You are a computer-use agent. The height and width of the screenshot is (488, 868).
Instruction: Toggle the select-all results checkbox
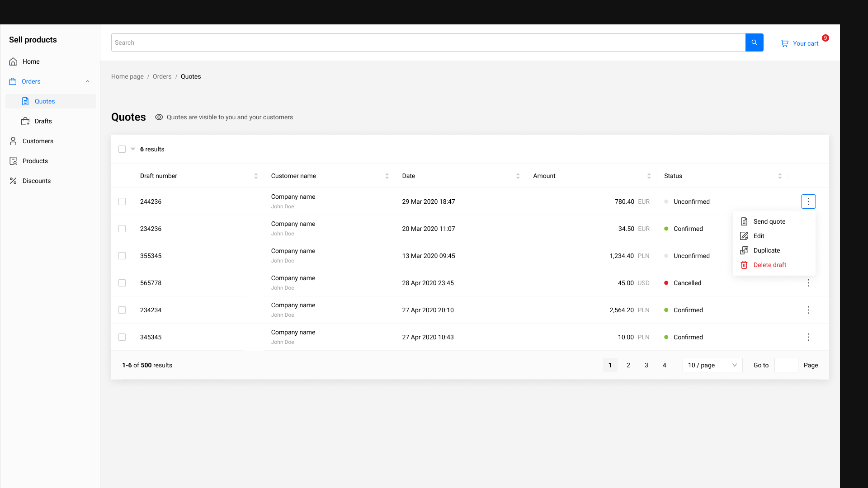[x=122, y=149]
